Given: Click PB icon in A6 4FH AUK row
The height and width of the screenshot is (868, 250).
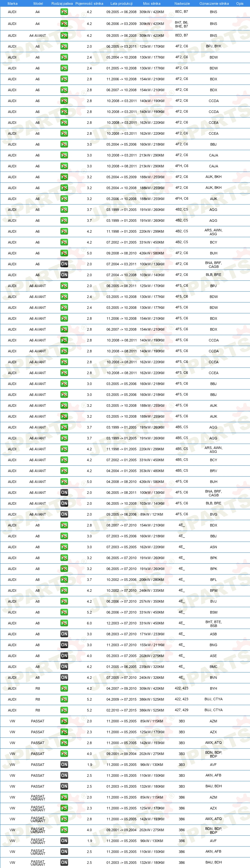Looking at the screenshot, I should point(64,199).
